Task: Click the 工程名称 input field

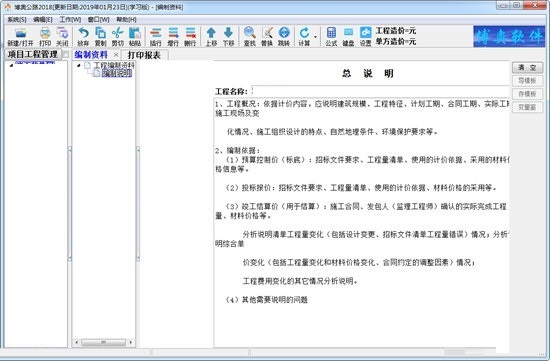Action: tap(380, 91)
